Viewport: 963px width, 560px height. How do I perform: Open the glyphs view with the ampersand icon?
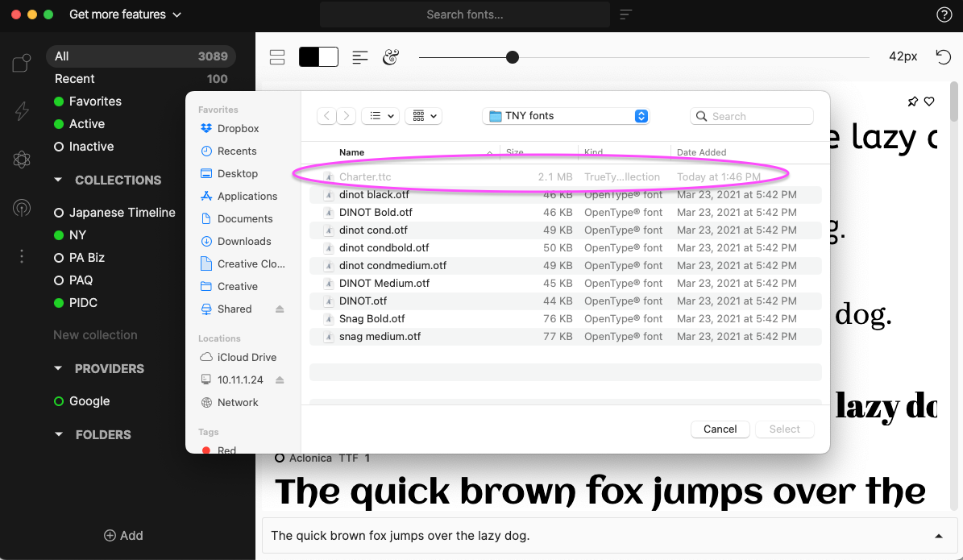click(391, 56)
